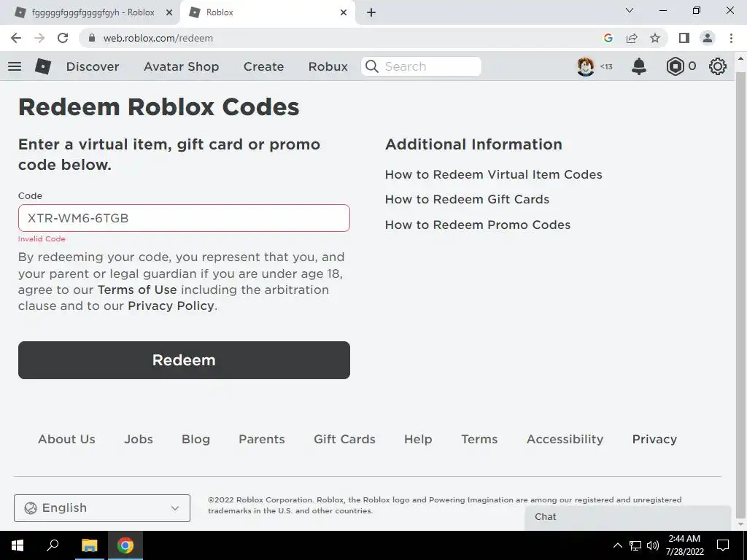747x560 pixels.
Task: Click the Code input field
Action: (x=184, y=218)
